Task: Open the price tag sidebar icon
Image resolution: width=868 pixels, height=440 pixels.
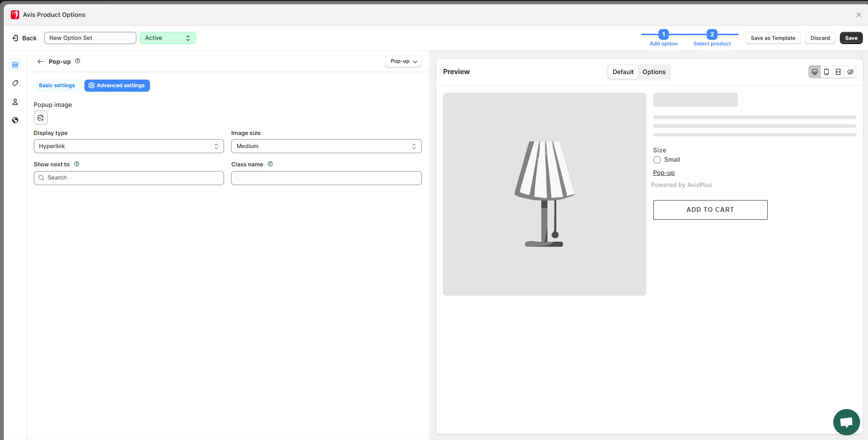Action: coord(15,83)
